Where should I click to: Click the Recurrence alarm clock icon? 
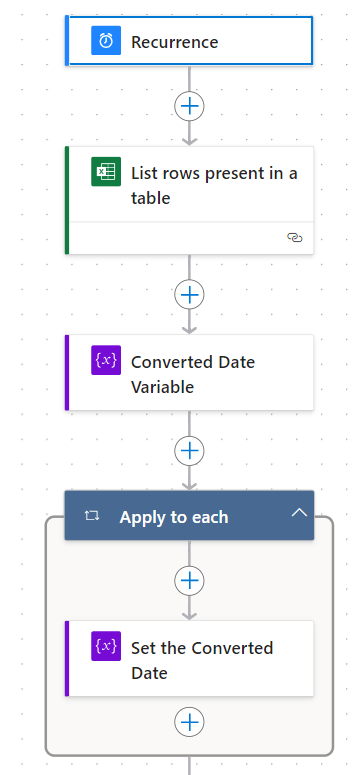[x=106, y=41]
